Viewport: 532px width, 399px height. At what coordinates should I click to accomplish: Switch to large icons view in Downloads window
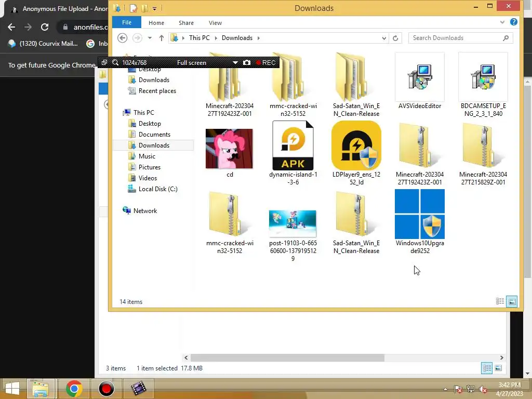(512, 301)
